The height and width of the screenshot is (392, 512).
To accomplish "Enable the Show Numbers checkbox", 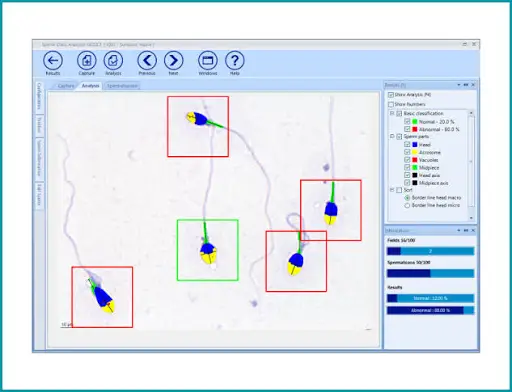I will coord(391,104).
